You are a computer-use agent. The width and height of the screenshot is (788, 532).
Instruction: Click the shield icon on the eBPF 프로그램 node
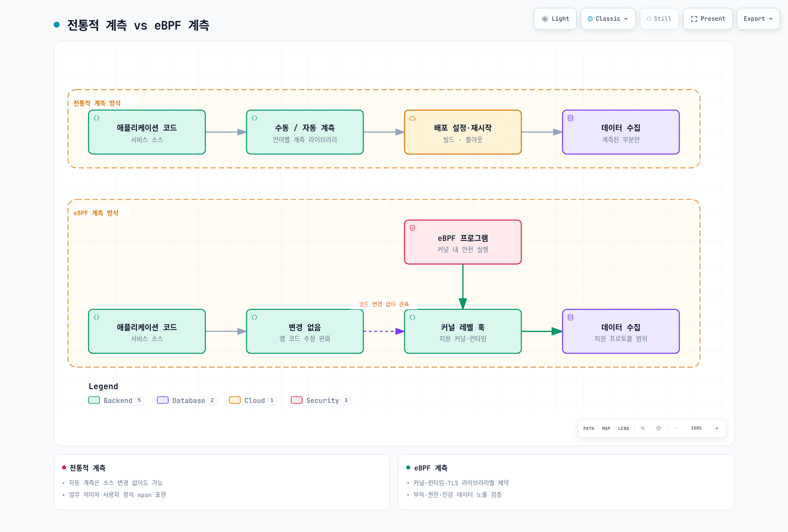(x=413, y=228)
